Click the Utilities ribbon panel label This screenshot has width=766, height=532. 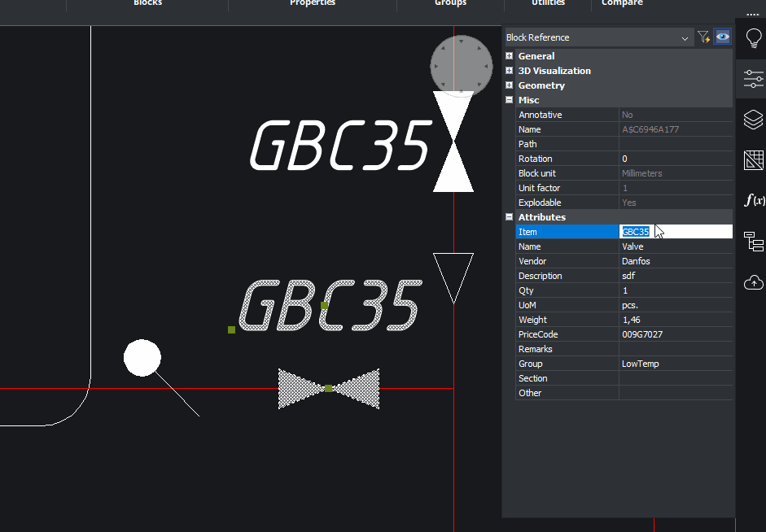tap(548, 3)
